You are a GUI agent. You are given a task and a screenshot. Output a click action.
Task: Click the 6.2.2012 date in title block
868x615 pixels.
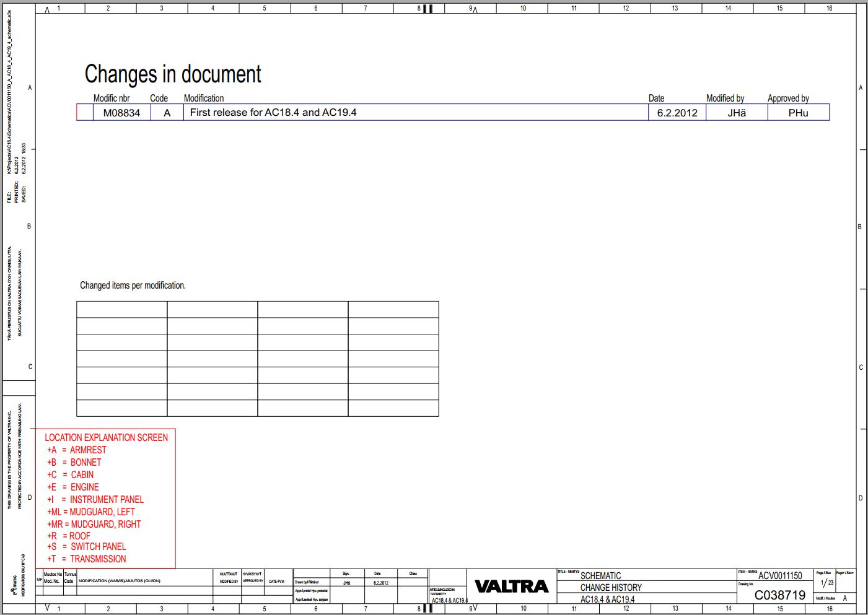(381, 583)
